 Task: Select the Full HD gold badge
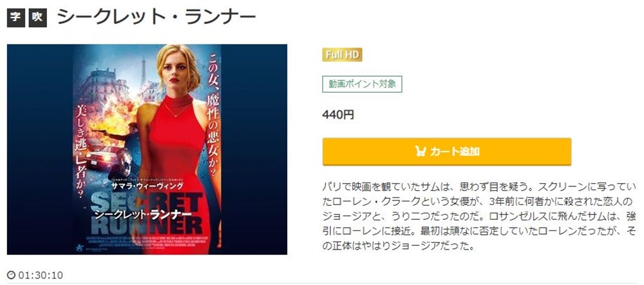pos(342,55)
